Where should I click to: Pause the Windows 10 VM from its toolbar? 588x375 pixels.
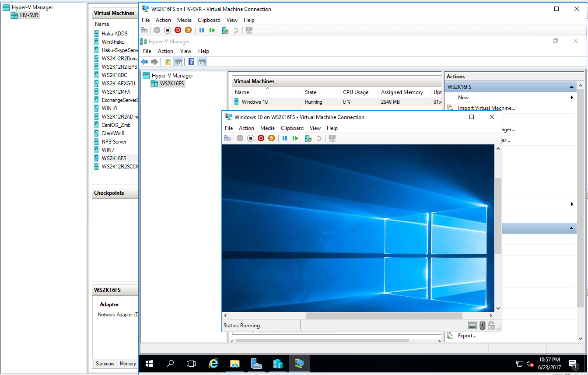click(285, 138)
